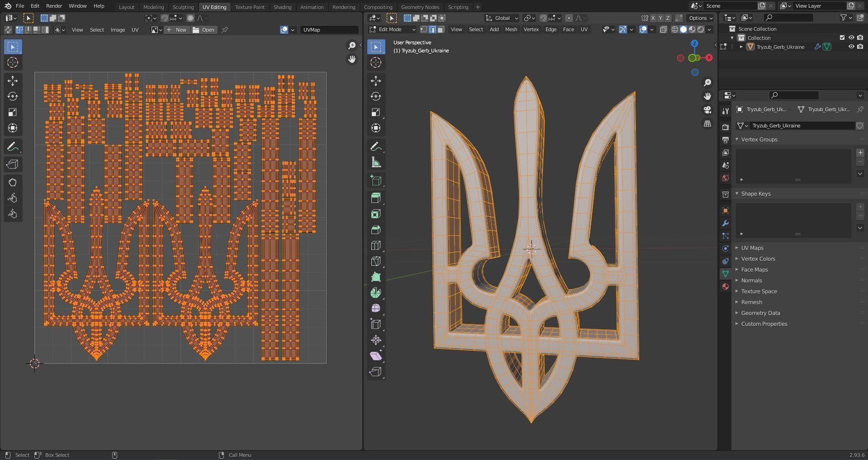Open Material Properties in the properties sidebar

tap(726, 286)
